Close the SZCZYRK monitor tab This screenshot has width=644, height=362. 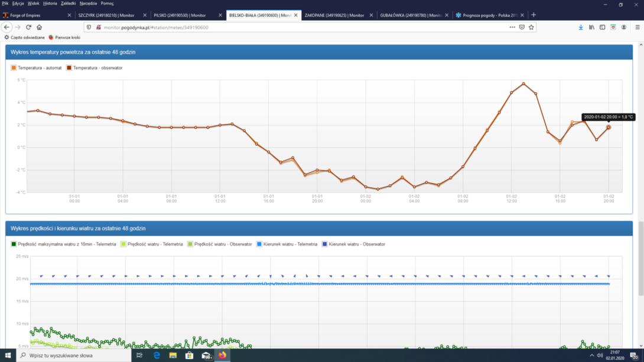pos(145,15)
